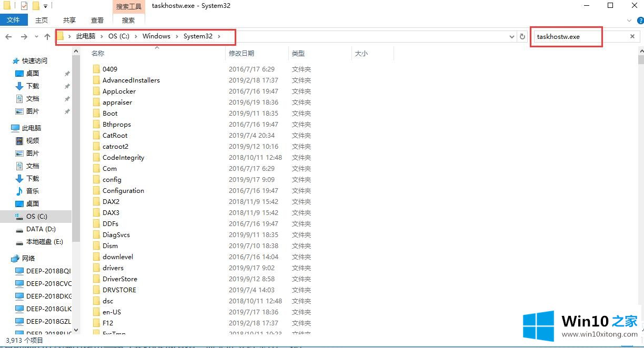
Task: Select the AppLocker folder icon
Action: 96,91
